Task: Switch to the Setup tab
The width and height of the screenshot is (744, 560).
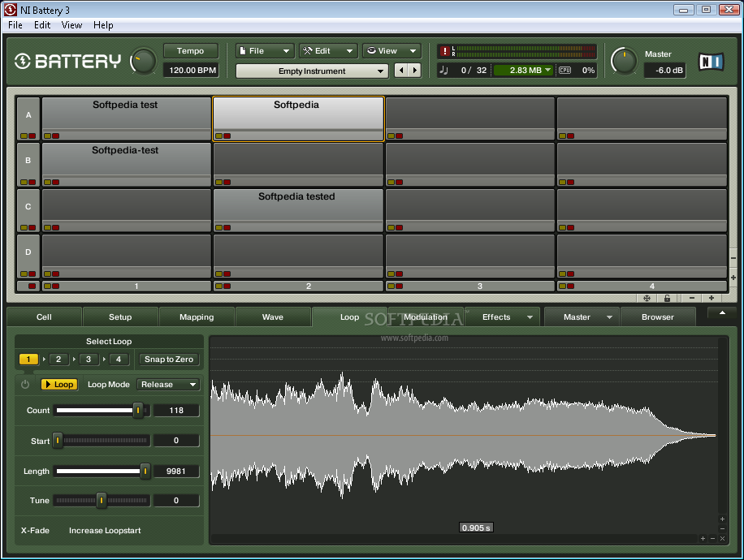Action: (x=120, y=317)
